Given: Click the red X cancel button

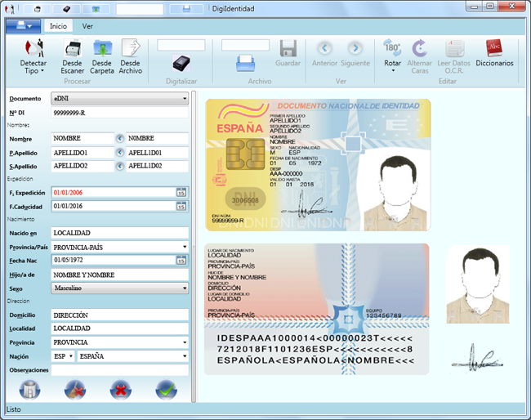Looking at the screenshot, I should (121, 389).
